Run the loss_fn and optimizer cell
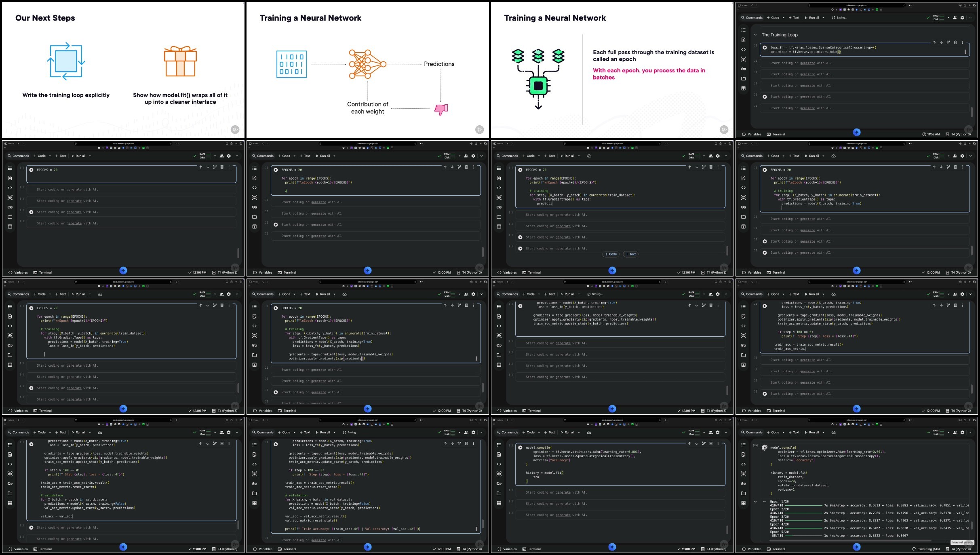This screenshot has width=980, height=555. 765,48
